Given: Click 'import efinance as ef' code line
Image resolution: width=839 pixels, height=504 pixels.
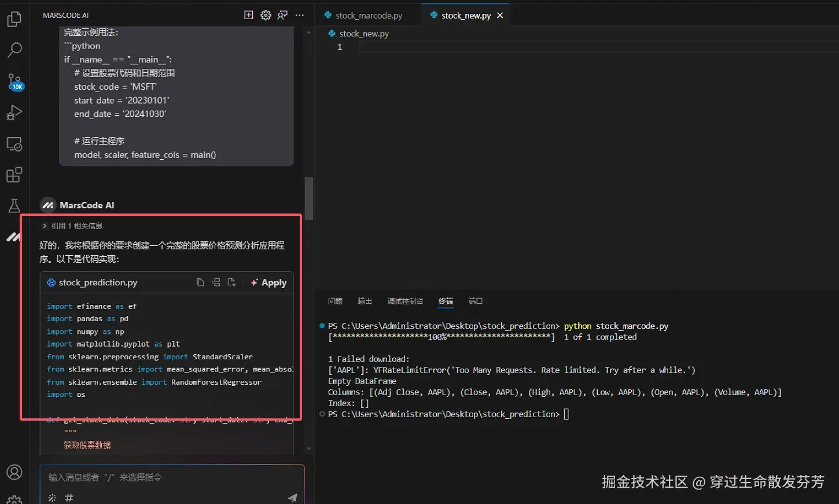Looking at the screenshot, I should 92,306.
